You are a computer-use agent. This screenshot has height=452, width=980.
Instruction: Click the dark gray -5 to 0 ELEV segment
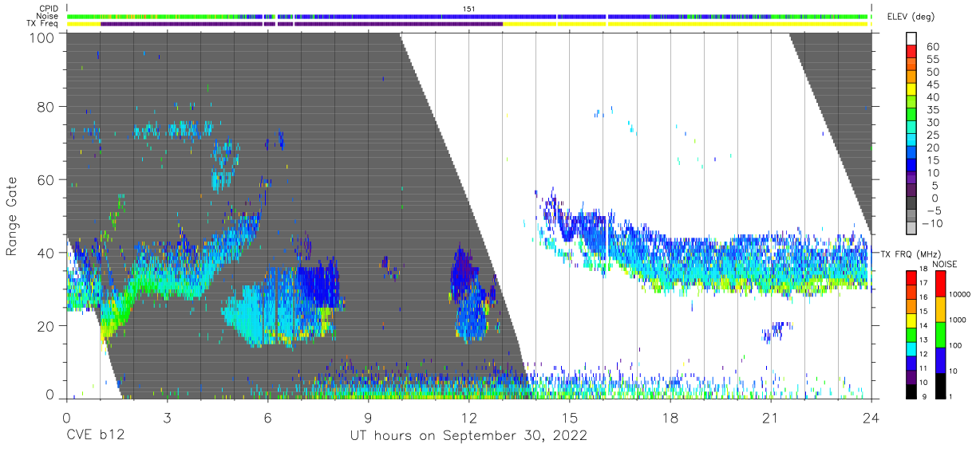912,204
